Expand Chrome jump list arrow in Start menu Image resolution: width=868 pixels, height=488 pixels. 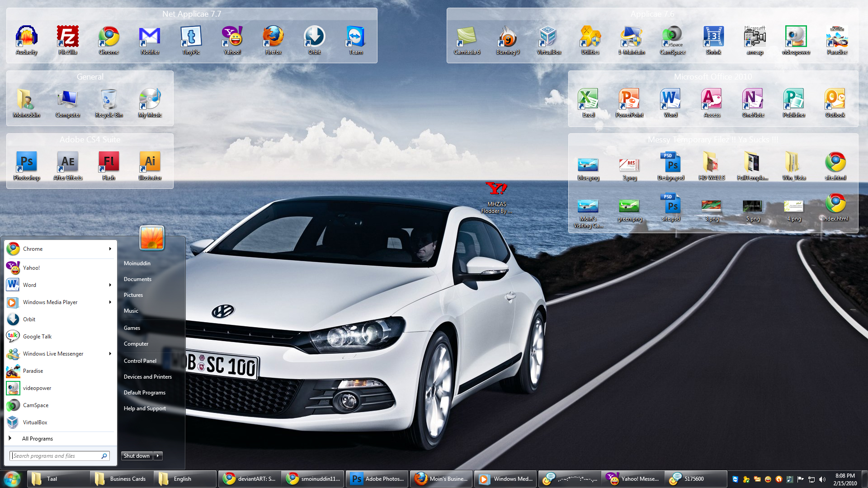(x=110, y=249)
